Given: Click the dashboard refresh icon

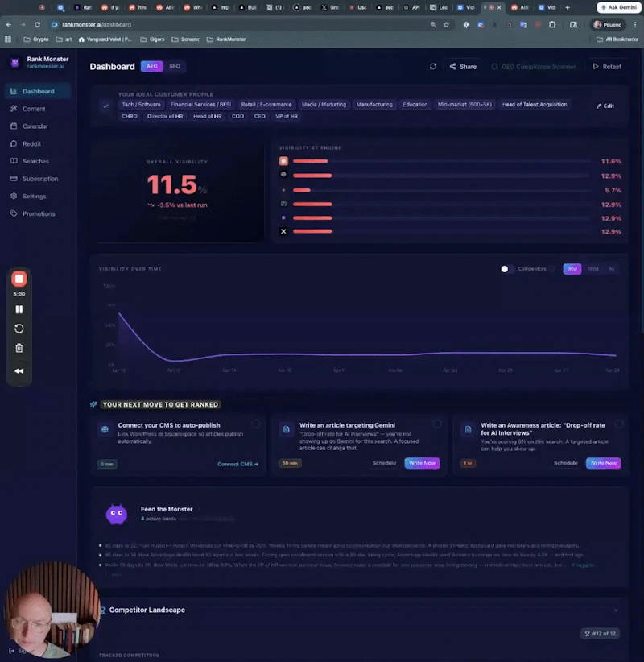Looking at the screenshot, I should [x=433, y=66].
